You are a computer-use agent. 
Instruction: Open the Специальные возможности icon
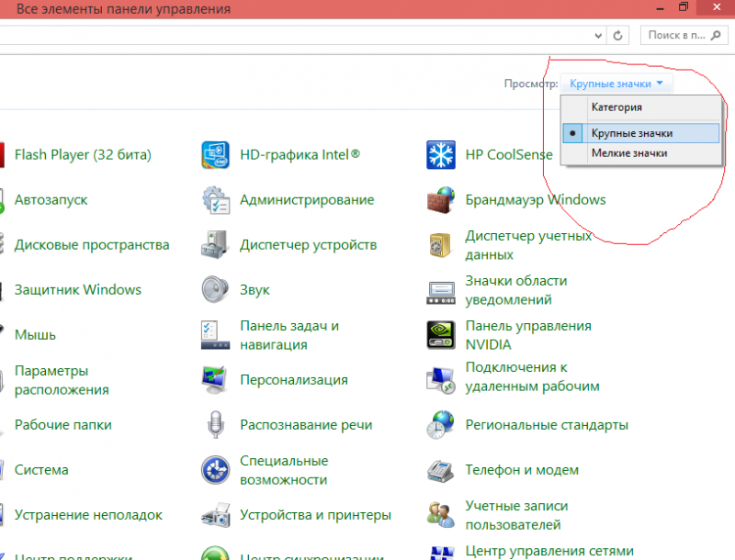point(215,470)
